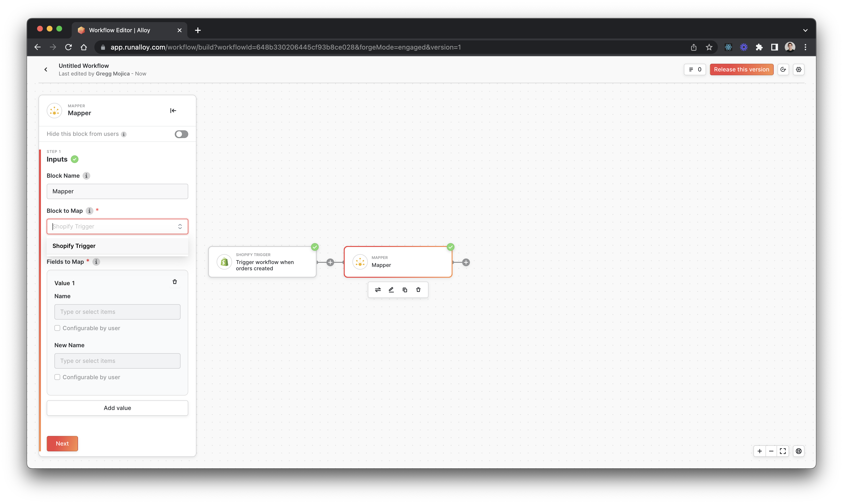Duplicate the Mapper block using the copy icon
This screenshot has height=504, width=843.
(405, 290)
